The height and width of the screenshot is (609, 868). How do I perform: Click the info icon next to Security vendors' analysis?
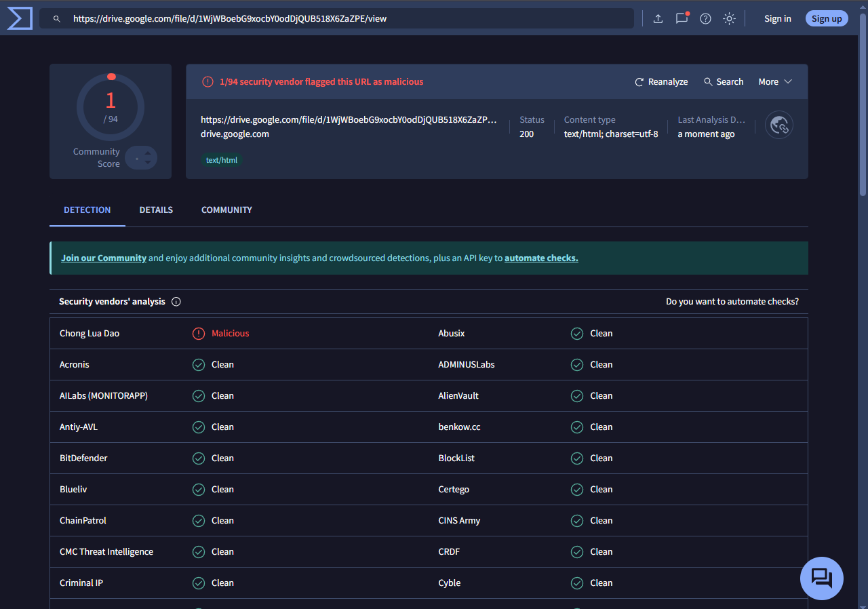coord(176,302)
